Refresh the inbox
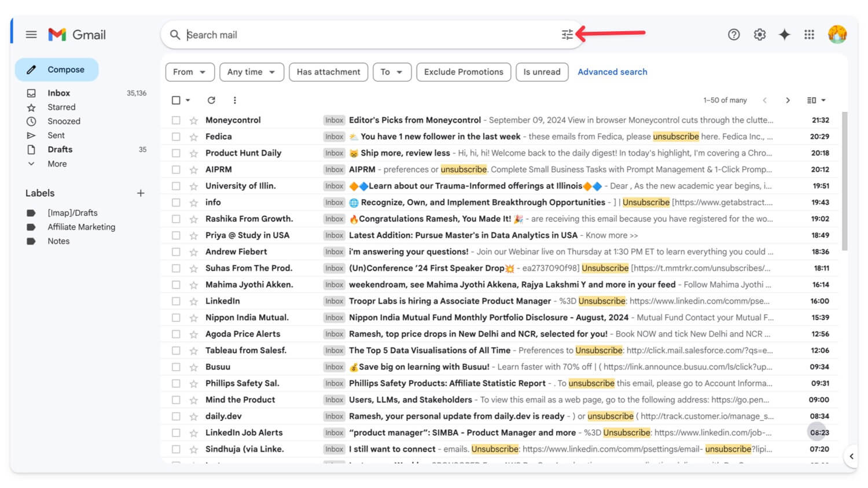 211,100
